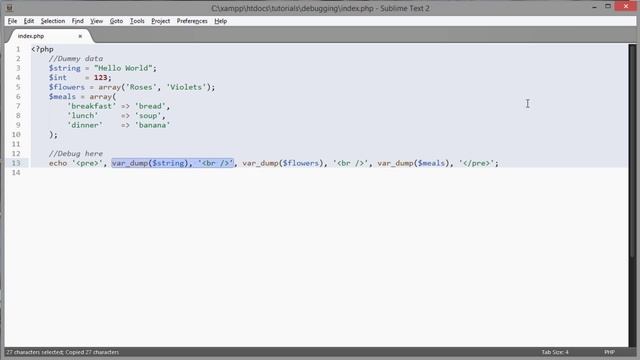Open the Help menu
Screen dimensions: 640x360
pyautogui.click(x=220, y=21)
